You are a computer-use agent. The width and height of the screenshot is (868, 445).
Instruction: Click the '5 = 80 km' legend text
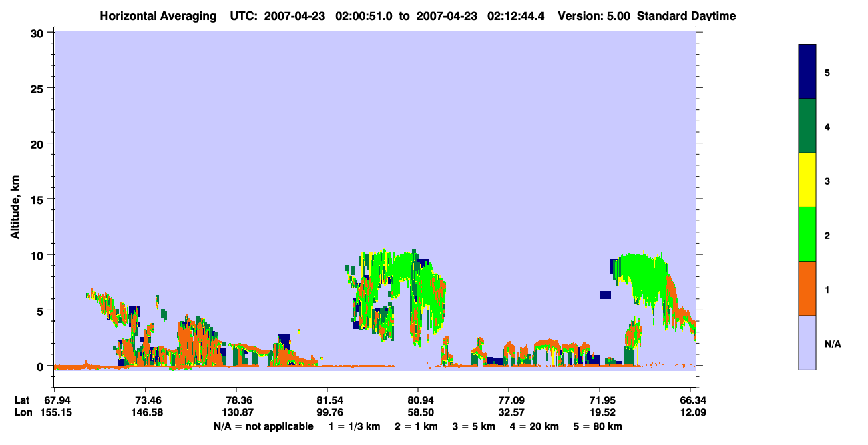[598, 426]
